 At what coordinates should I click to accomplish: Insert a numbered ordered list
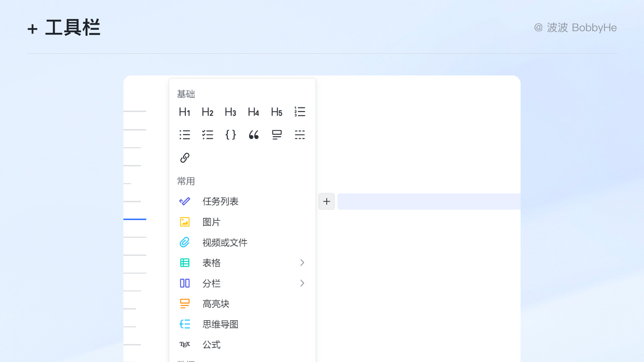point(300,112)
